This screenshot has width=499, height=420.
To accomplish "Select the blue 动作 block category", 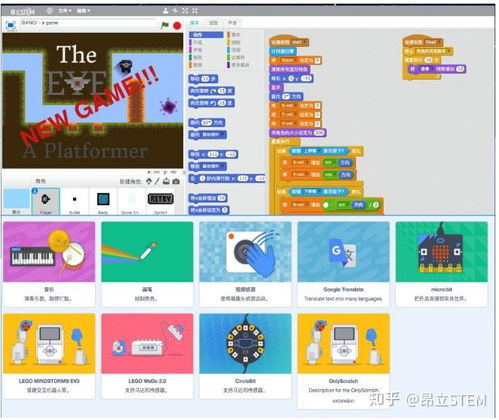I will [206, 35].
